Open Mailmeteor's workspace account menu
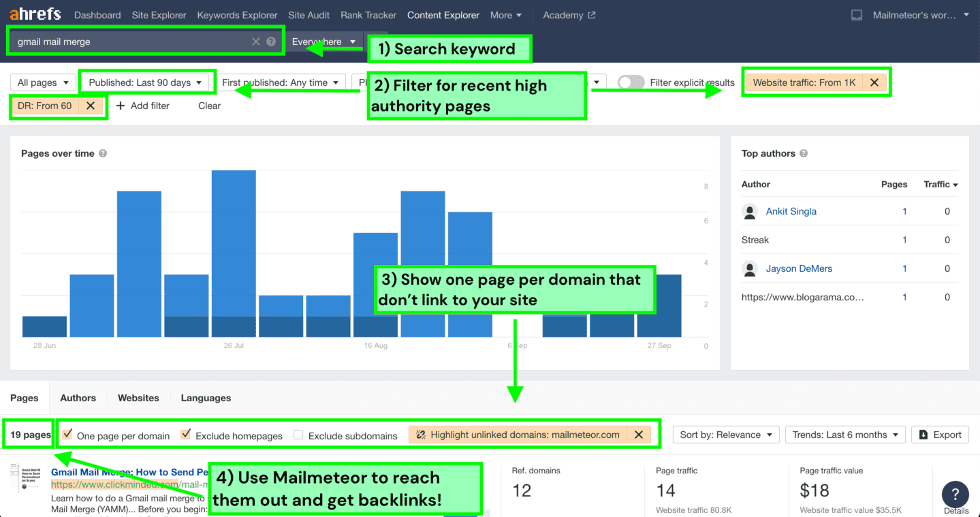Image resolution: width=980 pixels, height=517 pixels. (x=920, y=15)
